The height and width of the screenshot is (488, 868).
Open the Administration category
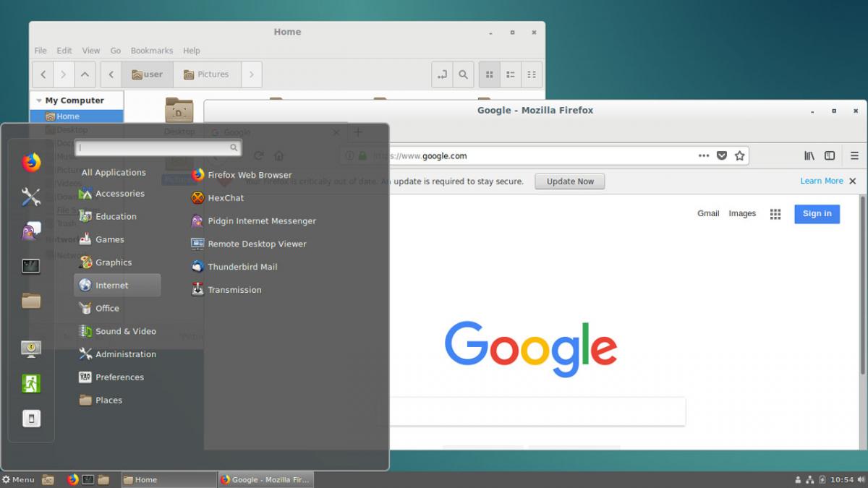click(117, 354)
